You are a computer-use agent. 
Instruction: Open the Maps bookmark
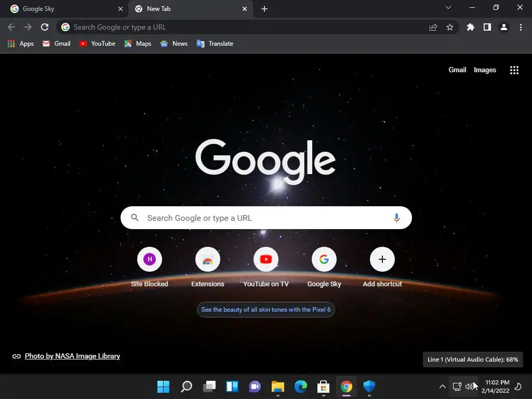click(x=138, y=44)
